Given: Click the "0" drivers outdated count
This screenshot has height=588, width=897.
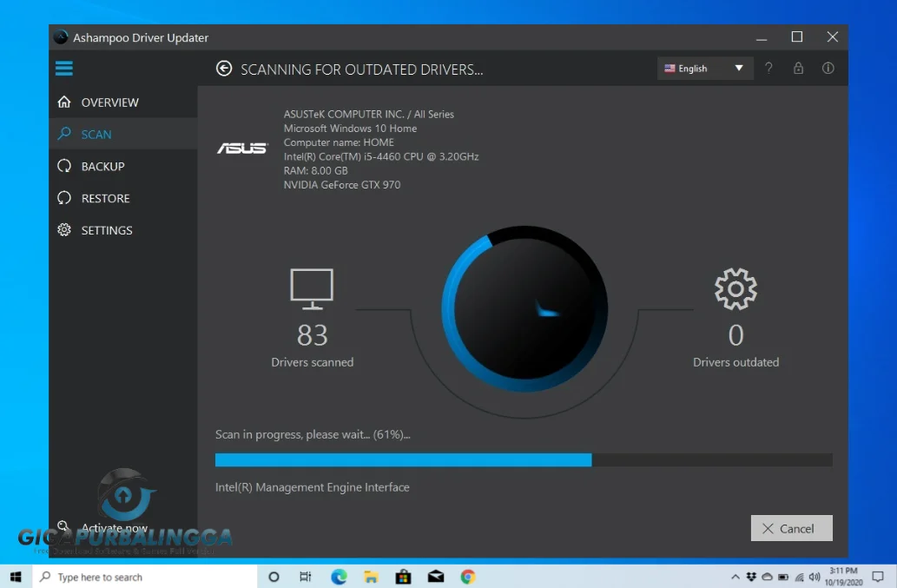Looking at the screenshot, I should 735,335.
